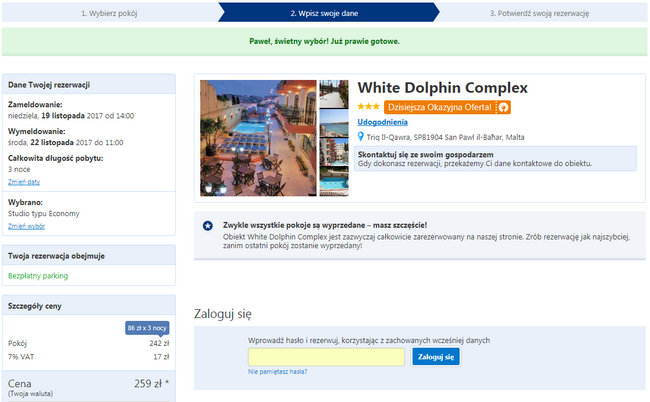The width and height of the screenshot is (650, 402).
Task: Click the Zmień daty link
Action: click(24, 182)
